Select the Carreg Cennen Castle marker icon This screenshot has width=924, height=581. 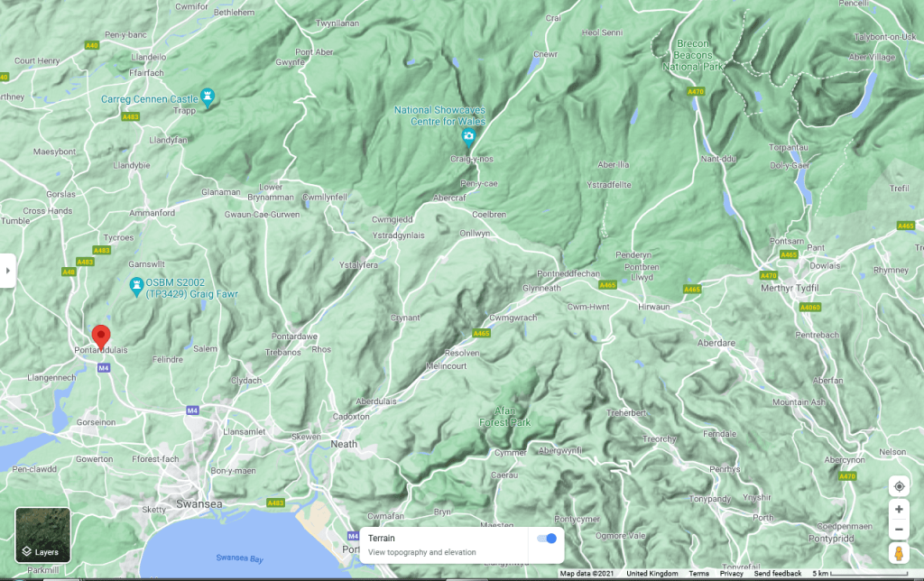click(x=208, y=95)
